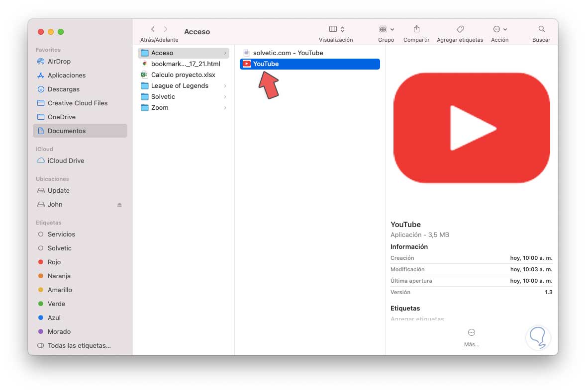Screen dimensions: 586x392
Task: Toggle Visualización up-down chevrons
Action: tap(342, 29)
